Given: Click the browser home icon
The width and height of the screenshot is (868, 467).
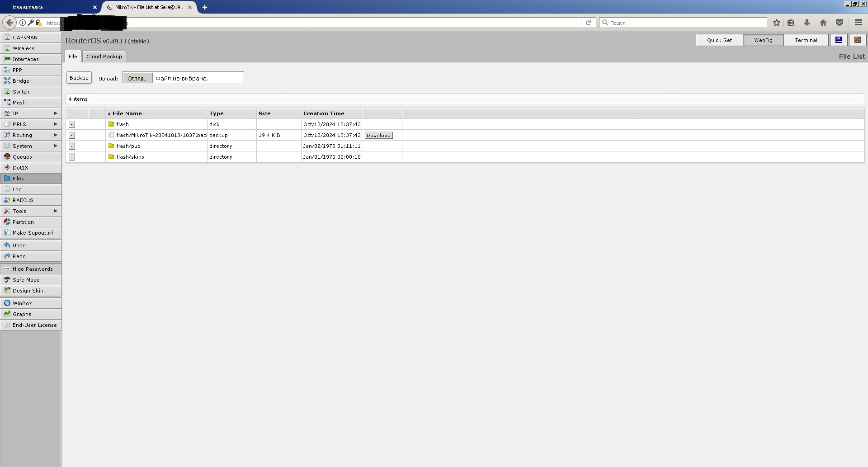Looking at the screenshot, I should coord(823,23).
